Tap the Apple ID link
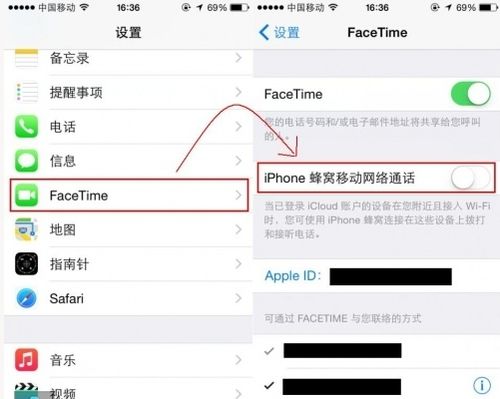 pos(293,276)
